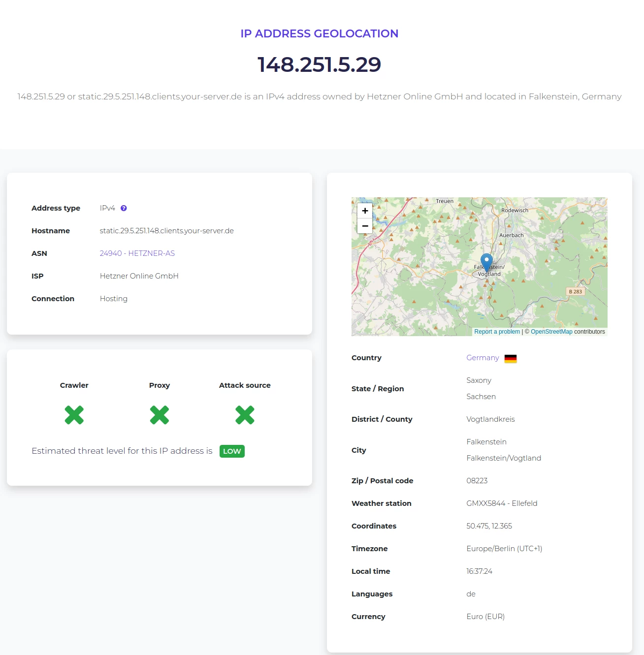Click the zip code value 08223
Image resolution: width=644 pixels, height=655 pixels.
477,481
